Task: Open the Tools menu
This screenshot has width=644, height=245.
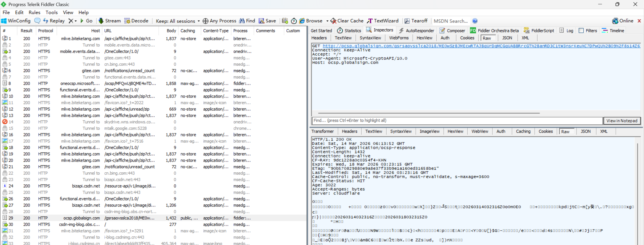Action: click(52, 12)
